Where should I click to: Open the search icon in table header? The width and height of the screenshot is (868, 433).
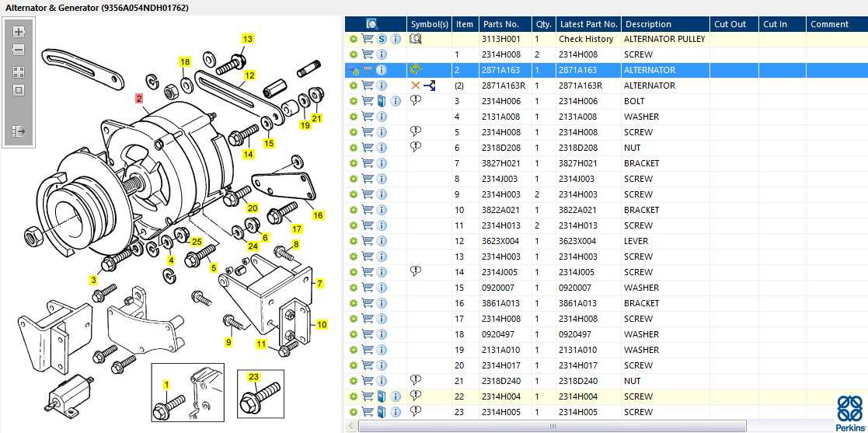point(372,24)
